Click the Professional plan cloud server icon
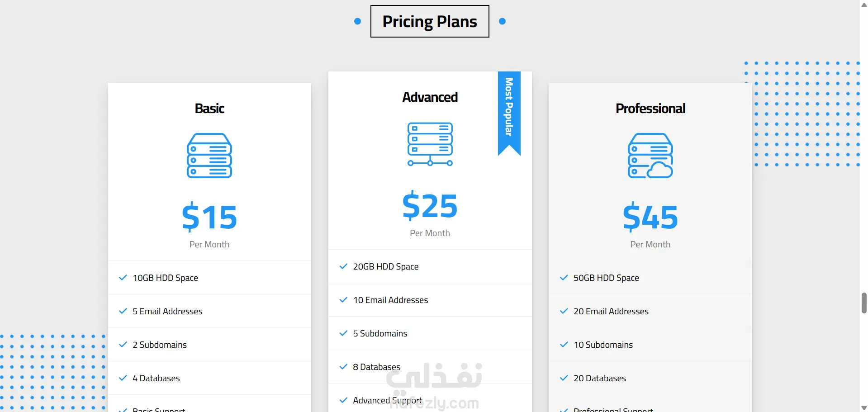The width and height of the screenshot is (868, 412). [x=650, y=156]
